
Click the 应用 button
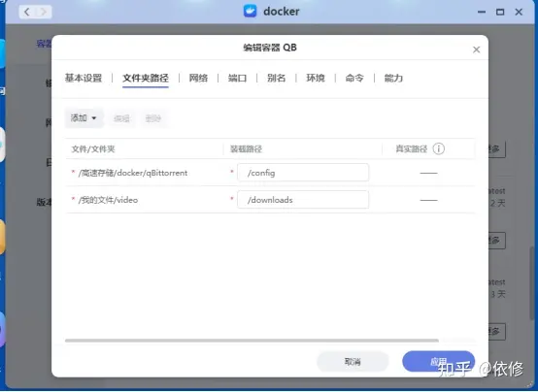click(x=439, y=361)
